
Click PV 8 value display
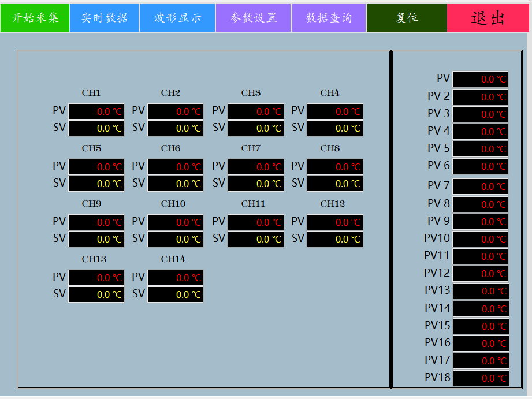481,204
